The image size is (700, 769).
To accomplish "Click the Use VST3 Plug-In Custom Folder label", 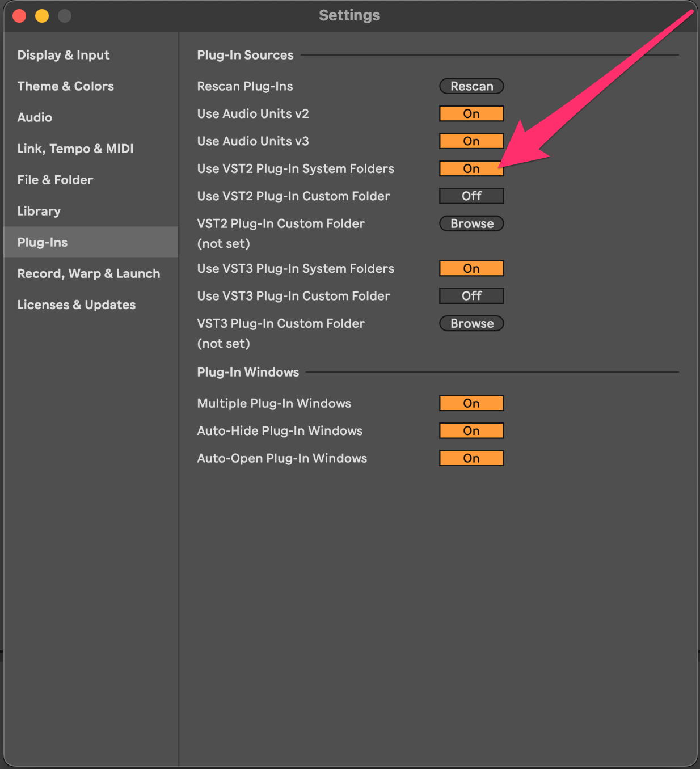I will (x=293, y=295).
